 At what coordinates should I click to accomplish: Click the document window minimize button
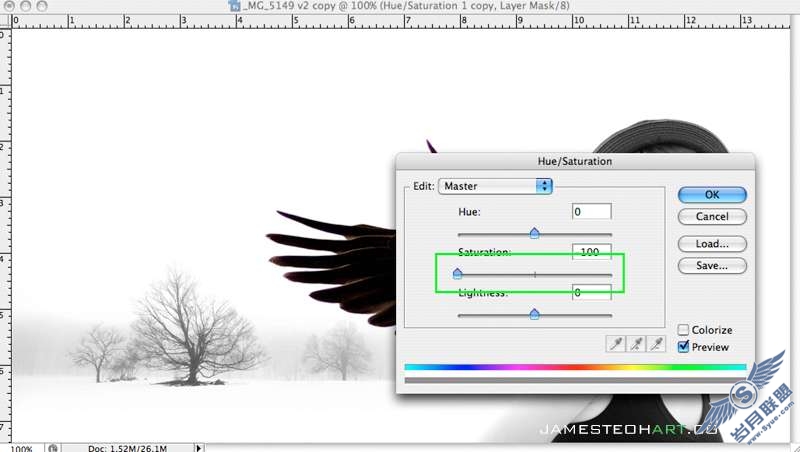point(26,6)
